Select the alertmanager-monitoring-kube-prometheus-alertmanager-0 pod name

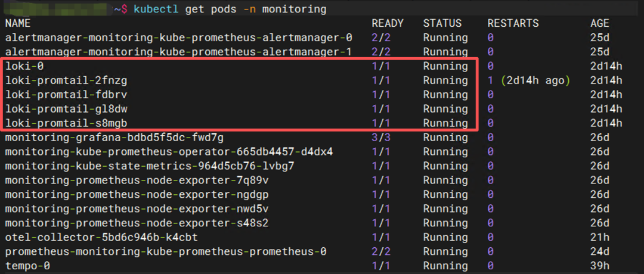coord(179,38)
